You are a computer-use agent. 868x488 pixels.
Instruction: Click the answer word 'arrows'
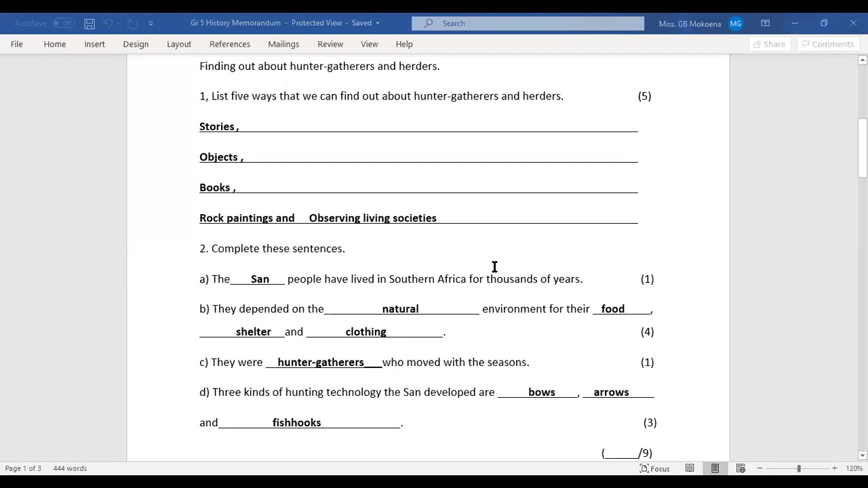[x=611, y=392]
